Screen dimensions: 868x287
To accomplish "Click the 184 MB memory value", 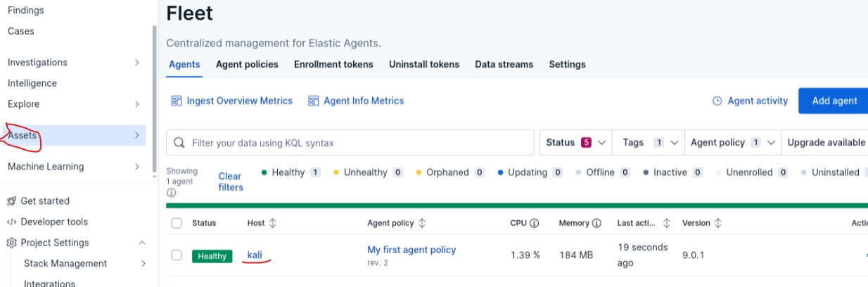I will click(576, 255).
